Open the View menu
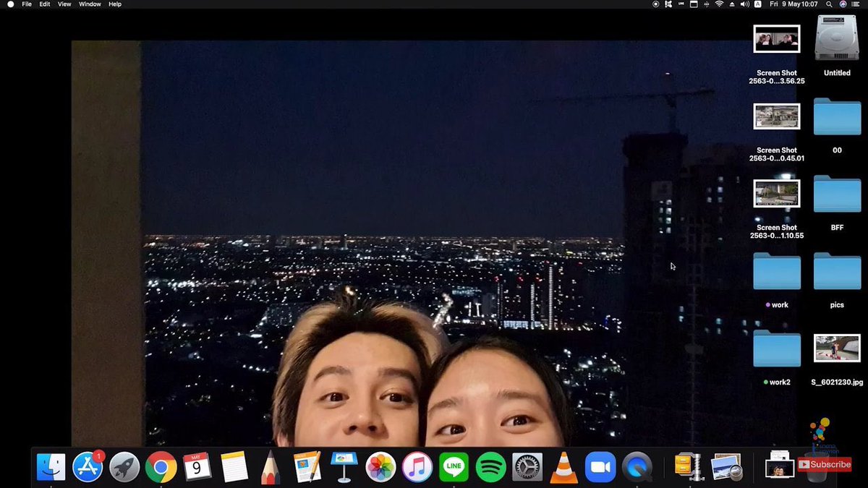This screenshot has width=868, height=488. (64, 4)
